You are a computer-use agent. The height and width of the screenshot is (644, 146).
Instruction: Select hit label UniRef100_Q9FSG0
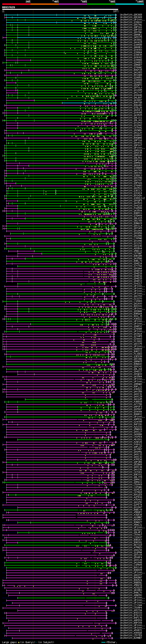click(x=131, y=30)
